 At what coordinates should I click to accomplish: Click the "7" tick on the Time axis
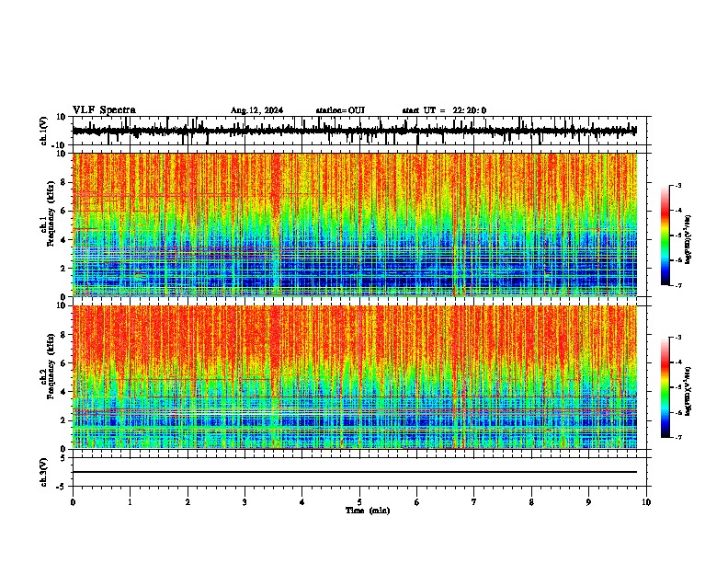point(474,501)
